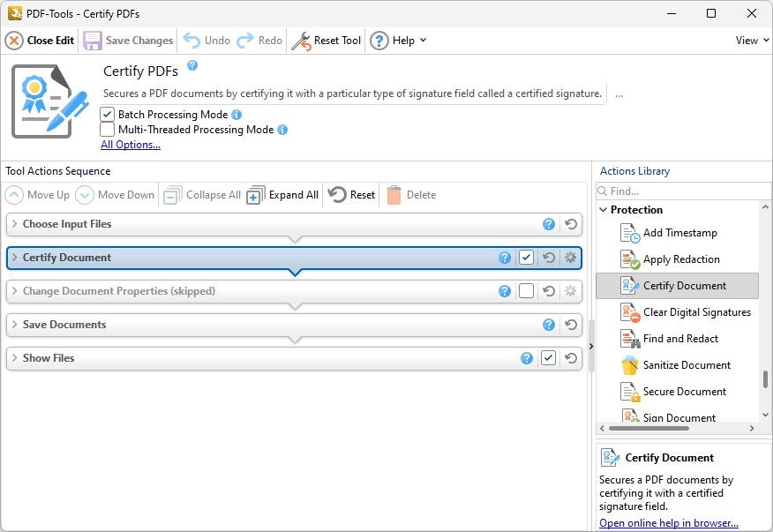Click scroll up arrow in Actions Library
This screenshot has height=532, width=773.
pyautogui.click(x=765, y=207)
